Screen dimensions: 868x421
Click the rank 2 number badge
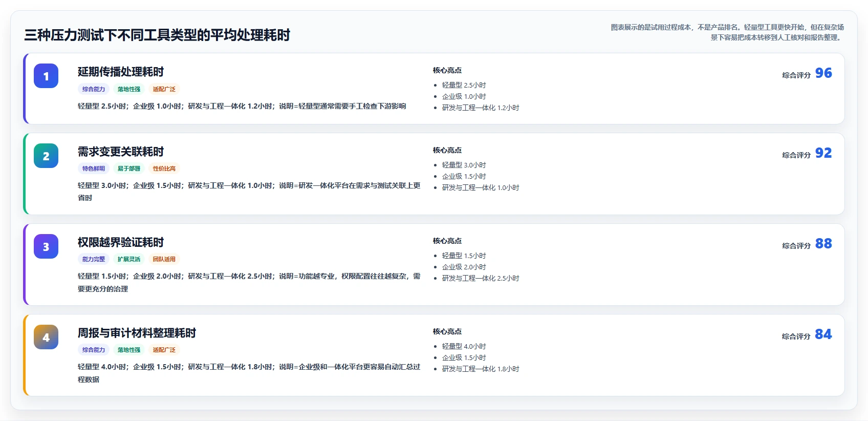click(x=46, y=156)
